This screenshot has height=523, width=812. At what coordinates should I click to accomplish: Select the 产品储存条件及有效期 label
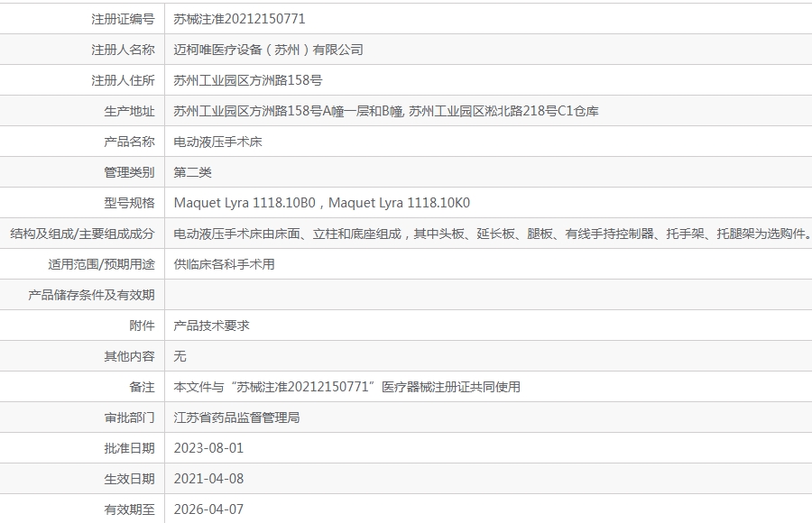(91, 295)
